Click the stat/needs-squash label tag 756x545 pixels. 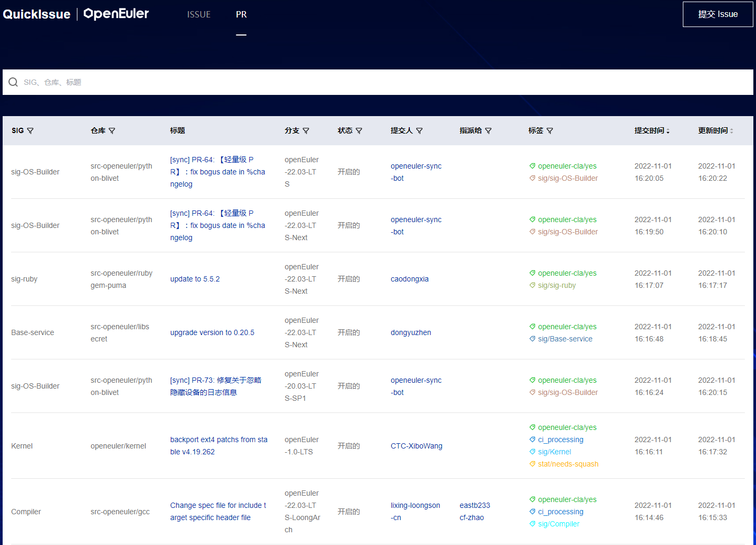pyautogui.click(x=568, y=464)
